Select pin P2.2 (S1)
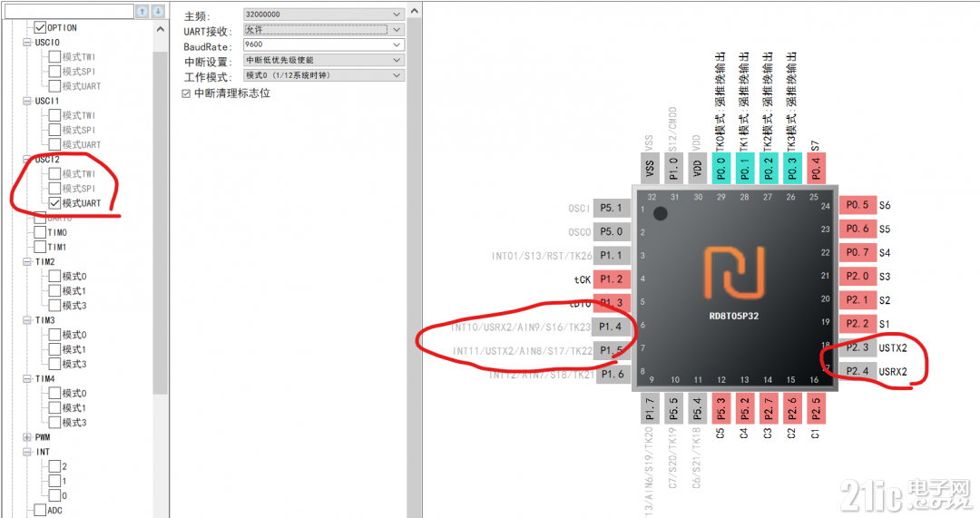 [857, 324]
